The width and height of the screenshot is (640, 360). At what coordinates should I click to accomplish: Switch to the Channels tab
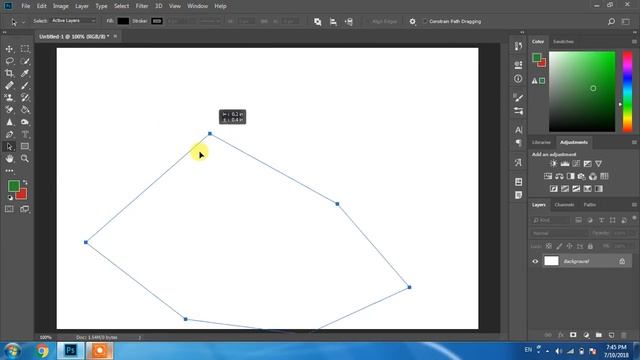tap(564, 204)
